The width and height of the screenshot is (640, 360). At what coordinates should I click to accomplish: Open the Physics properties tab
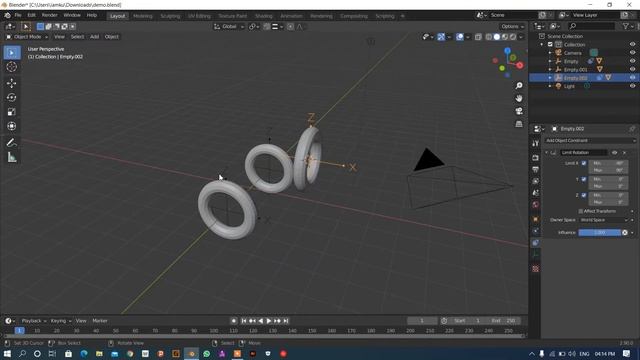coord(536,231)
